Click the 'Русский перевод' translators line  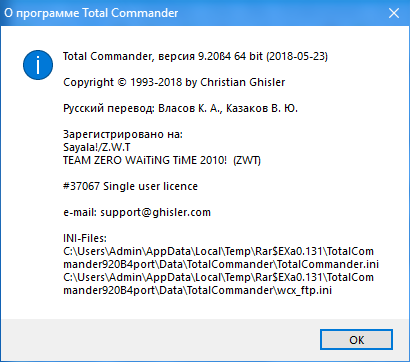(x=180, y=109)
